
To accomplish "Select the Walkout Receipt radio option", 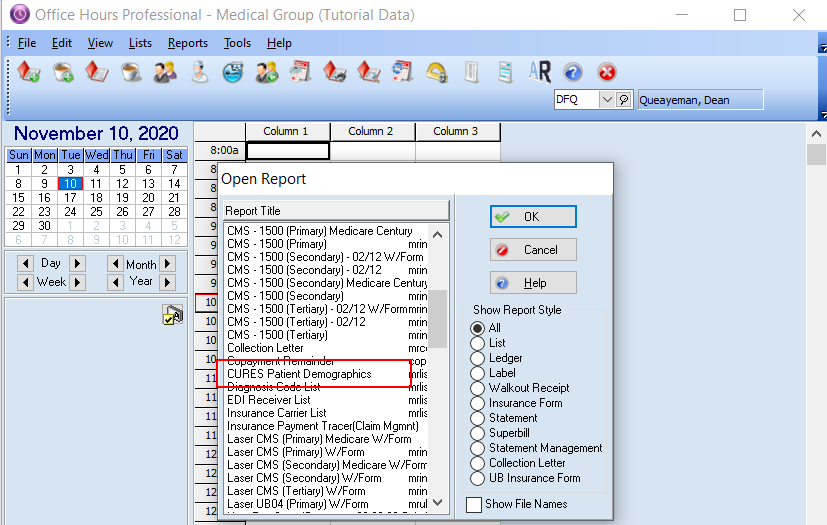I will (477, 388).
